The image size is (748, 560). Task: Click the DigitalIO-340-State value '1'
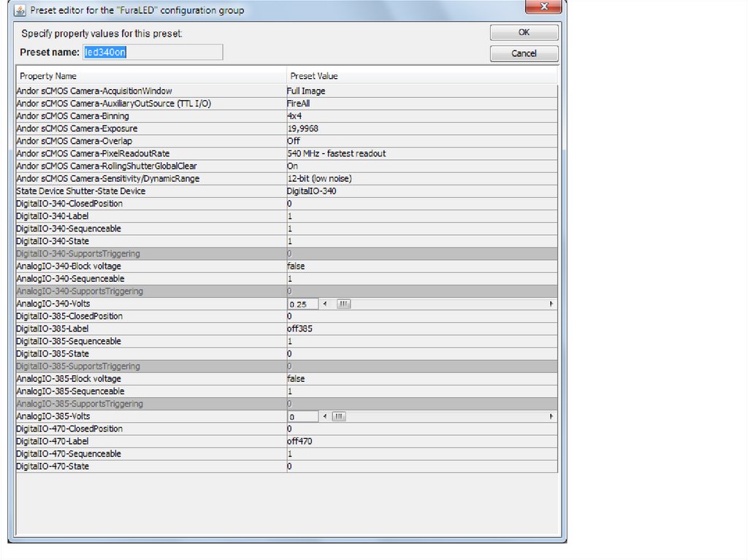(x=289, y=241)
